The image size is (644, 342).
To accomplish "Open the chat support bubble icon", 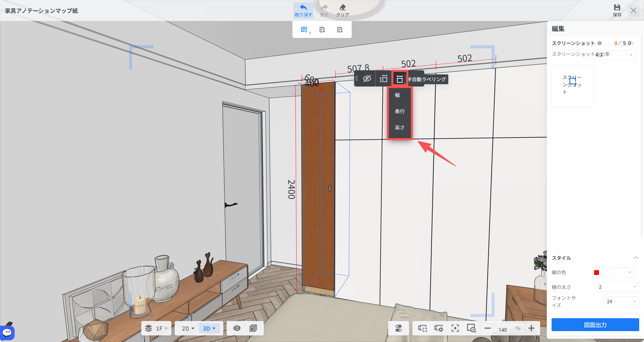I will pos(7,332).
